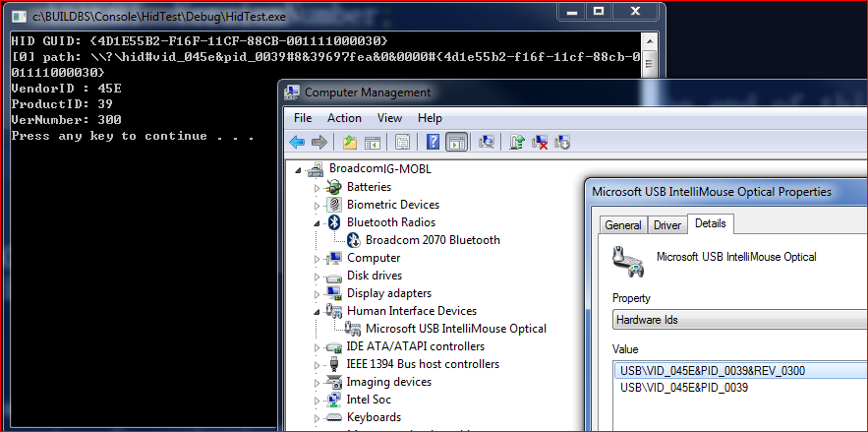Click the console vertical scrollbar thumb
Image resolution: width=868 pixels, height=432 pixels.
coord(650,63)
